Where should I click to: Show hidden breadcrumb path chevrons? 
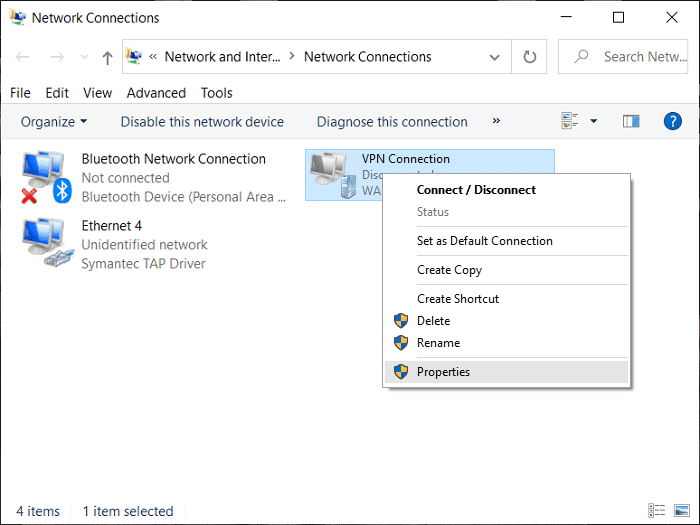click(153, 57)
